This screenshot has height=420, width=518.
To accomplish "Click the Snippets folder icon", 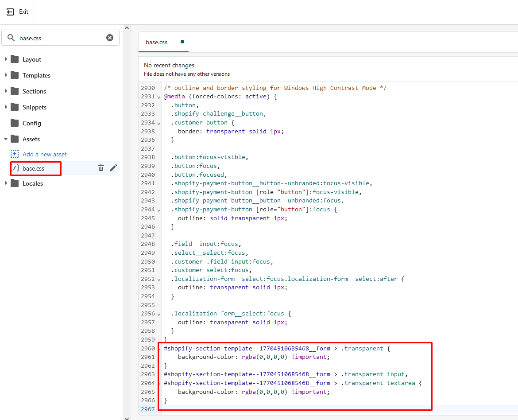I will [x=15, y=107].
